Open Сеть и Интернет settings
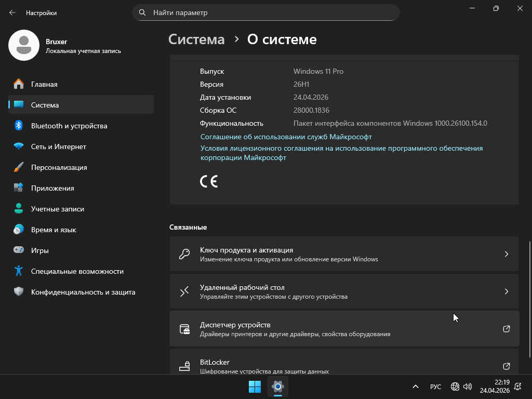This screenshot has height=399, width=532. click(58, 147)
